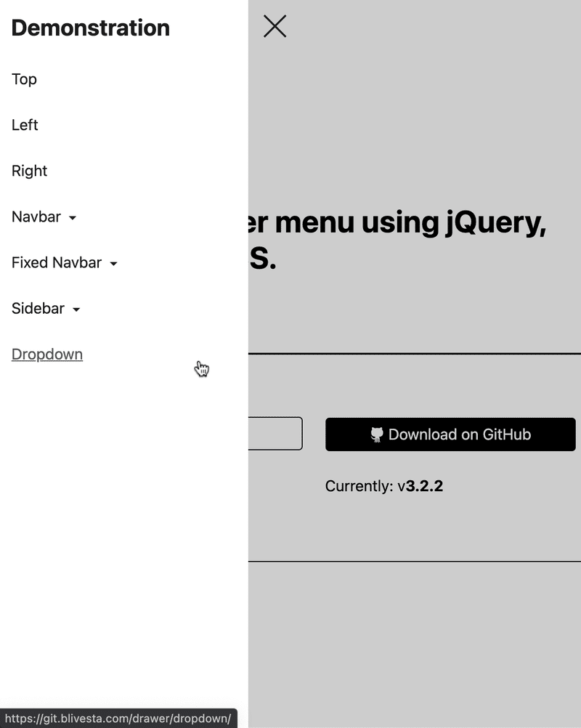Viewport: 581px width, 728px height.
Task: Click the Download on GitHub button
Action: [x=450, y=434]
